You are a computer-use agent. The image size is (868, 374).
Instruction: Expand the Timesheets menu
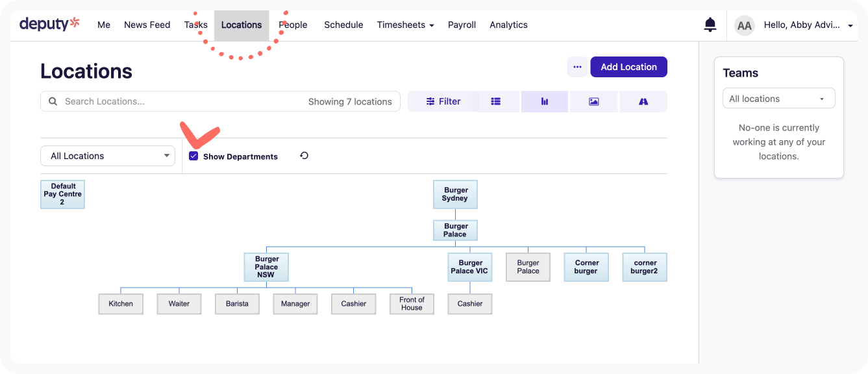pos(405,25)
